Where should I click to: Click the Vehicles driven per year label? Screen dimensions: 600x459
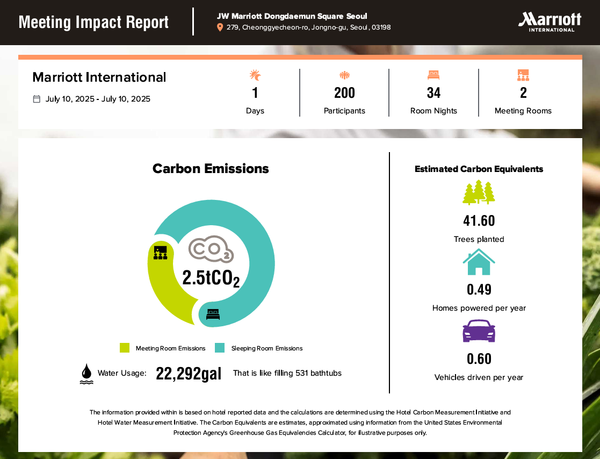478,377
